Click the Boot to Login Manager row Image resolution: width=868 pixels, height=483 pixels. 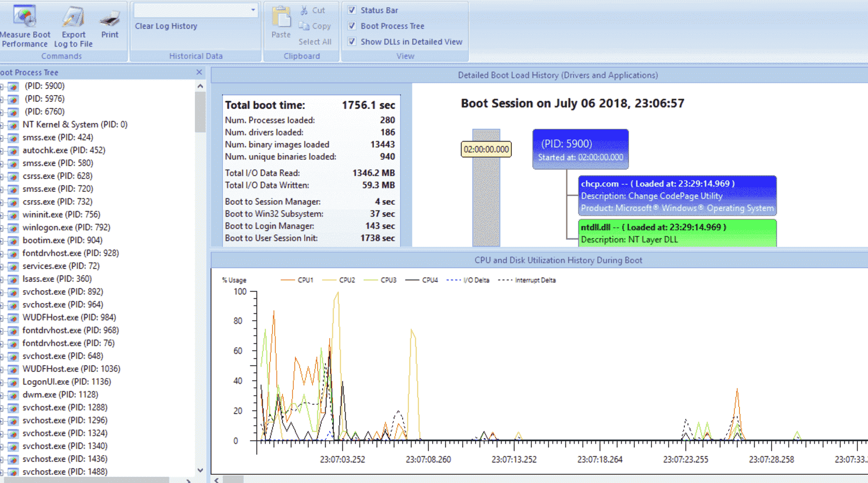point(310,226)
